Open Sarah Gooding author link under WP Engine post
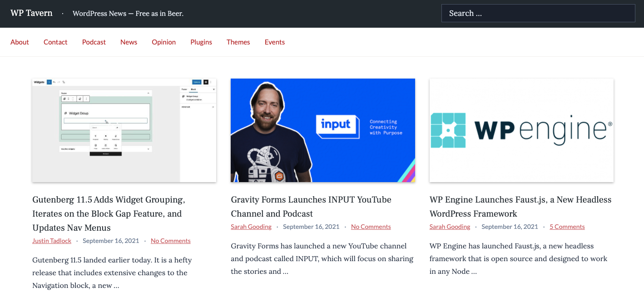Viewport: 644px width, 302px height. (x=450, y=227)
